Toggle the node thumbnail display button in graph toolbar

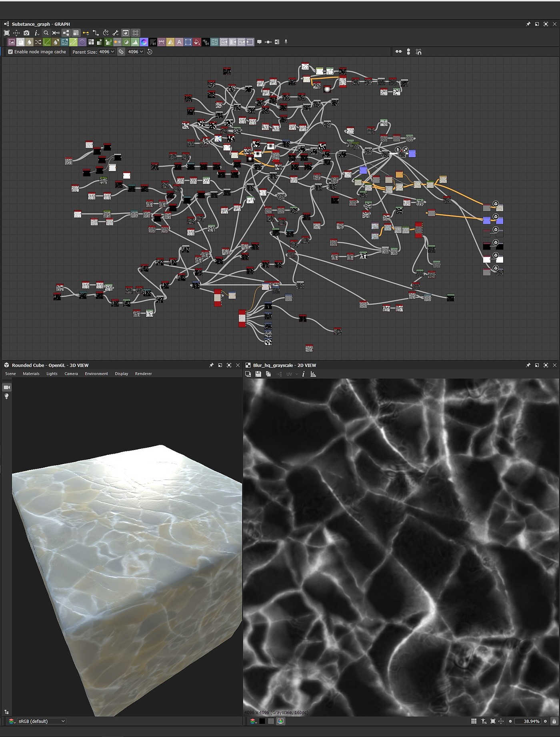pyautogui.click(x=126, y=33)
